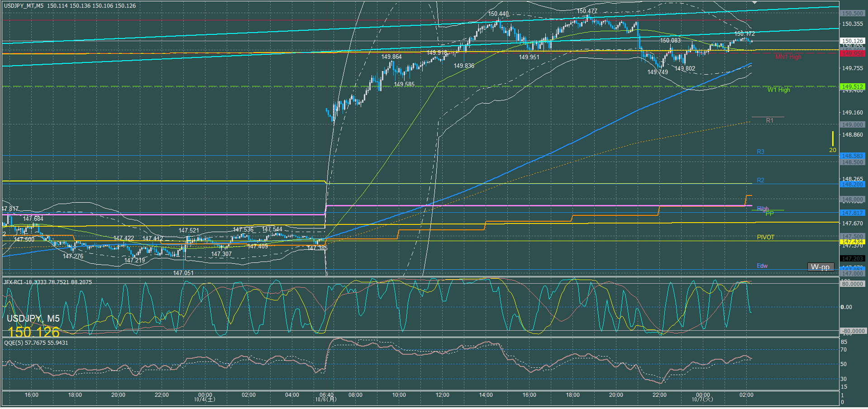This screenshot has width=868, height=409.
Task: Click the R1 resistance label
Action: tap(769, 121)
